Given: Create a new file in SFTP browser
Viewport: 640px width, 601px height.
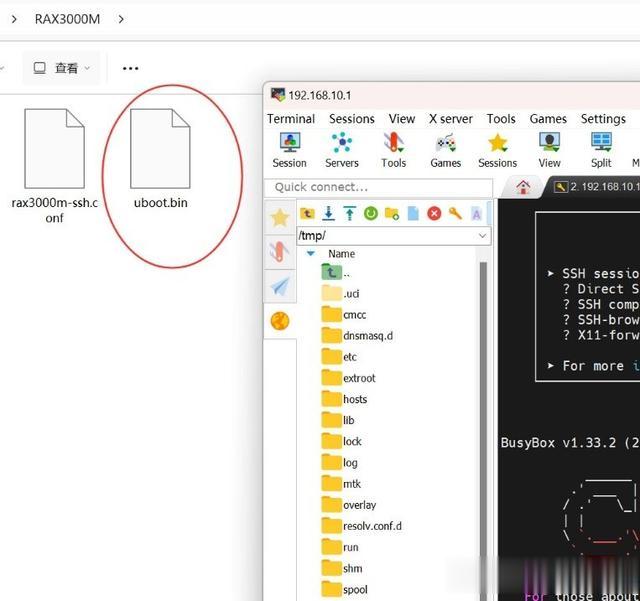Looking at the screenshot, I should pos(413,213).
